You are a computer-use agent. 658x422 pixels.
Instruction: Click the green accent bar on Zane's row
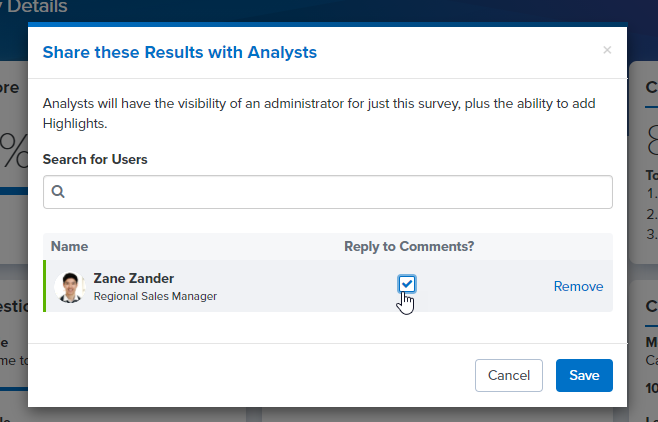(x=44, y=286)
